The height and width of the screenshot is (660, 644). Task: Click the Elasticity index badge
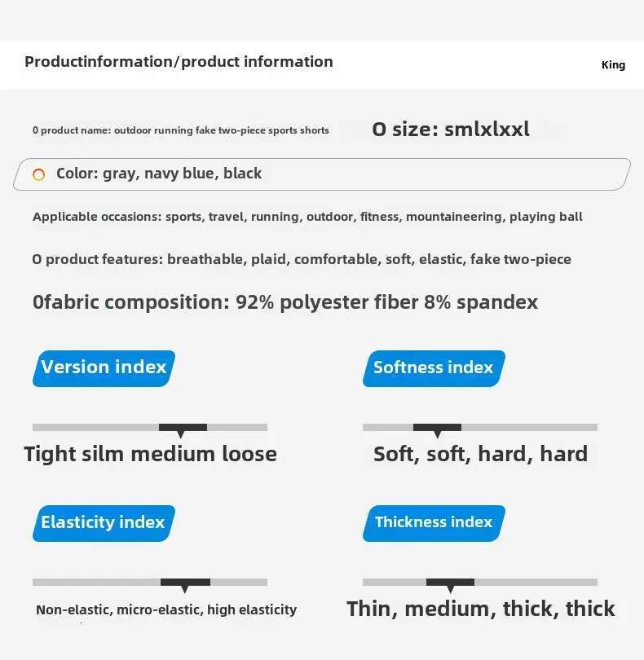click(104, 523)
